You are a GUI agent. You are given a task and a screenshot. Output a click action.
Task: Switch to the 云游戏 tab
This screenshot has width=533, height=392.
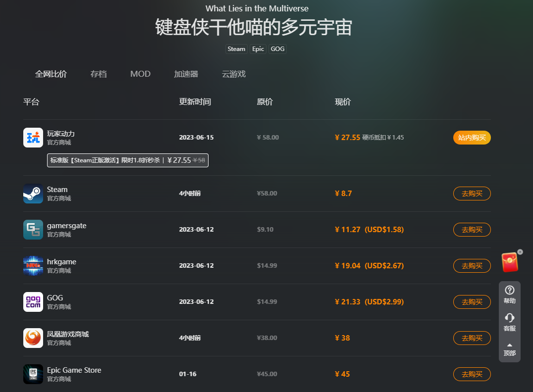233,74
